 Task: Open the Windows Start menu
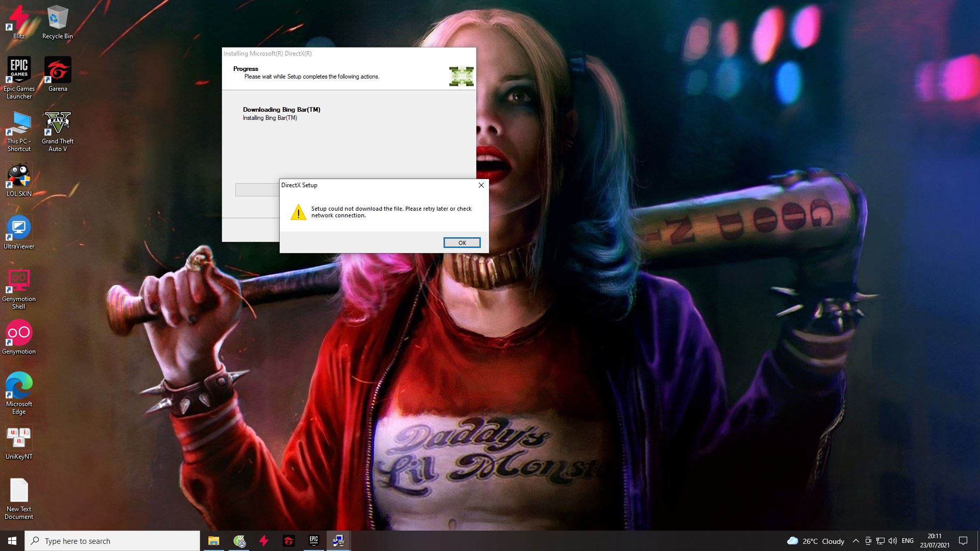point(12,541)
